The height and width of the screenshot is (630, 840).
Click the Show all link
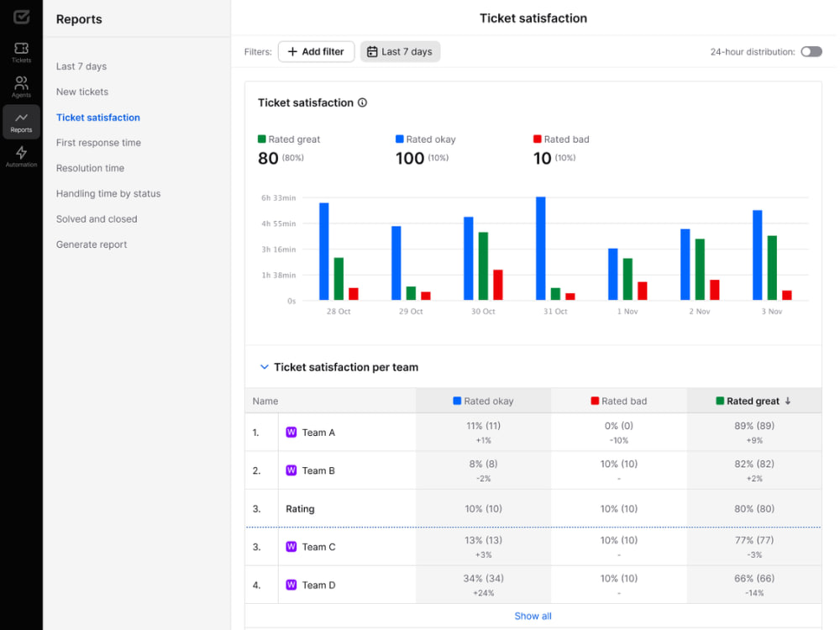click(x=533, y=616)
